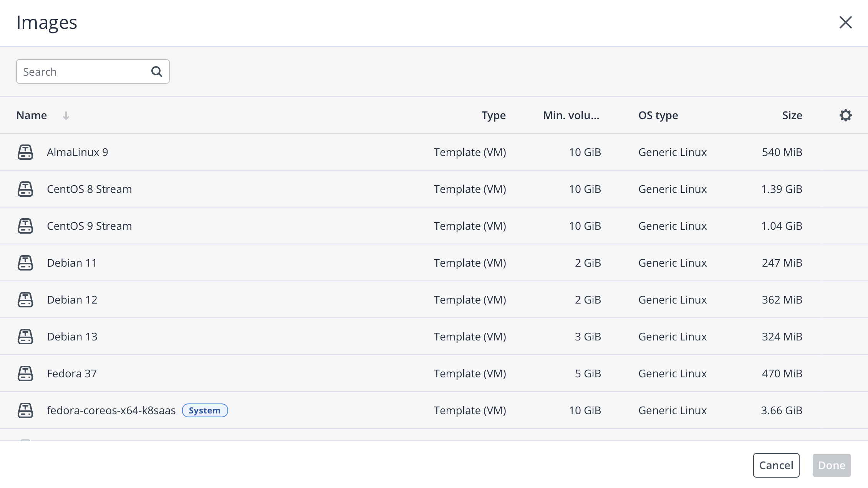Click Fedora 37 template icon

pyautogui.click(x=25, y=373)
